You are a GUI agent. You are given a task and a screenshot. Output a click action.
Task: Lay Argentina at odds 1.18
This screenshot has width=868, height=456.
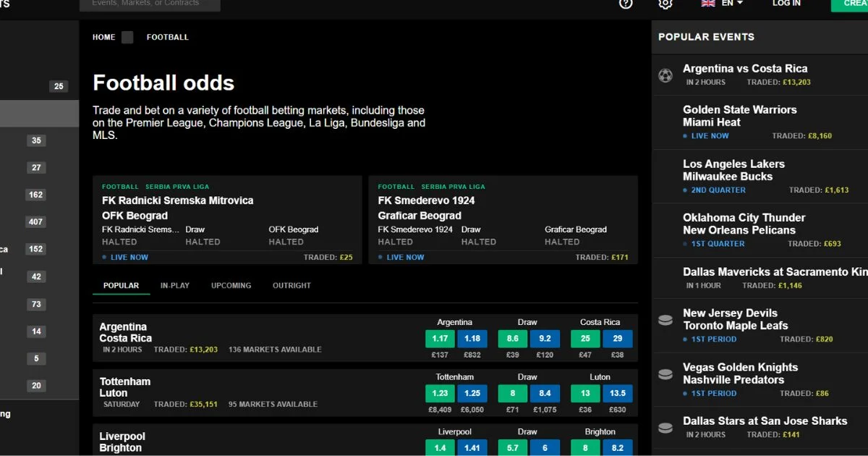(472, 339)
